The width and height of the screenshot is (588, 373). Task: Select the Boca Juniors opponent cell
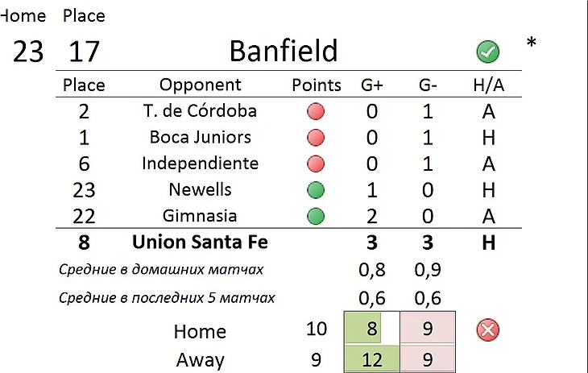pos(201,138)
